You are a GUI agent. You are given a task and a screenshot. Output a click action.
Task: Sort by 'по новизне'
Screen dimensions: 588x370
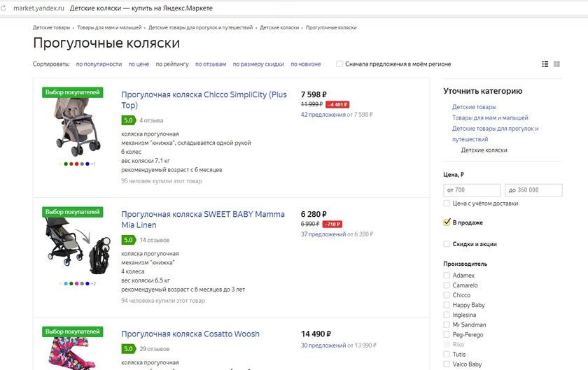pos(306,64)
